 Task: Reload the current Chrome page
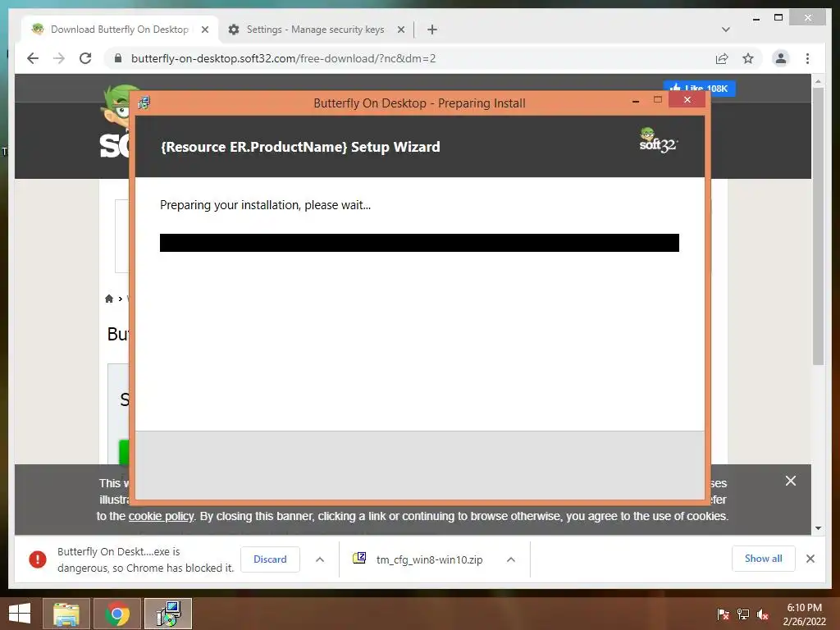[x=85, y=58]
